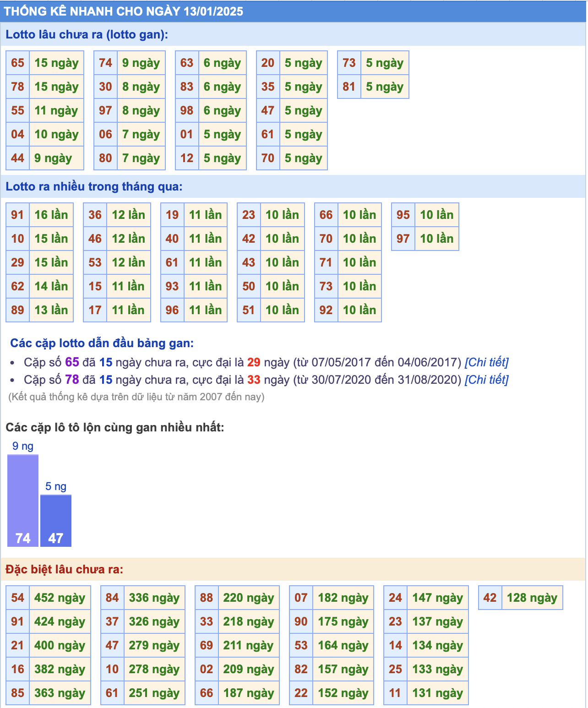
Task: Select lotto gan number 20
Action: coord(268,63)
